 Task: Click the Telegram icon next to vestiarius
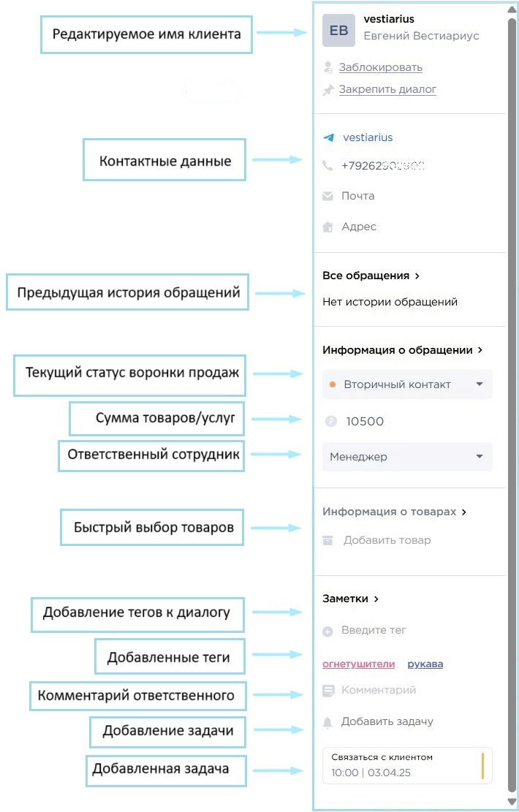tap(328, 137)
